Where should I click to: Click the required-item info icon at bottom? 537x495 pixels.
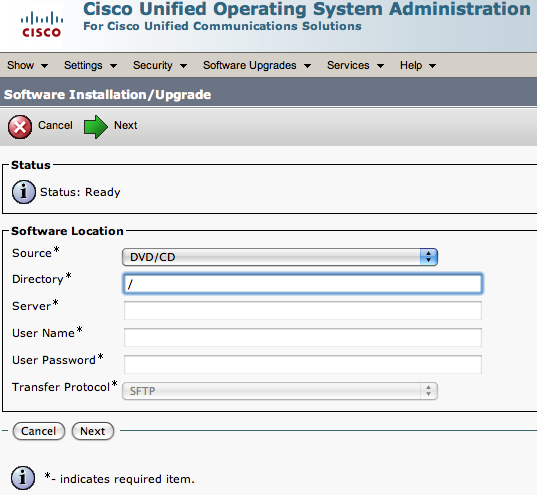pyautogui.click(x=23, y=478)
